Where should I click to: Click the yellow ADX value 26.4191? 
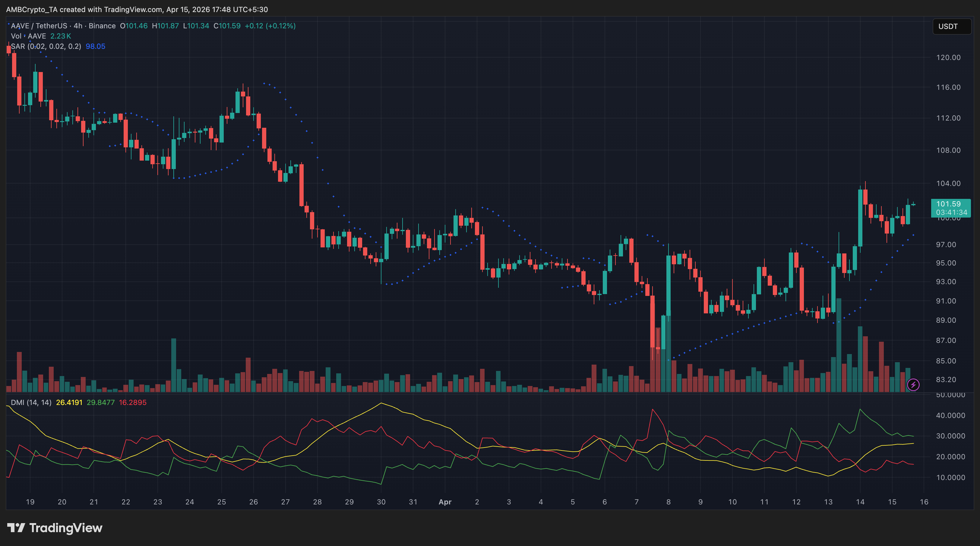(69, 402)
